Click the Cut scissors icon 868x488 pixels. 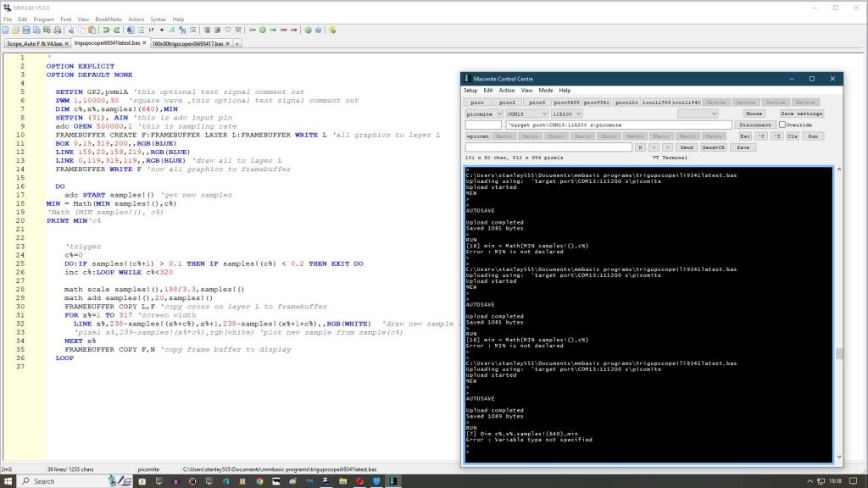pos(71,30)
